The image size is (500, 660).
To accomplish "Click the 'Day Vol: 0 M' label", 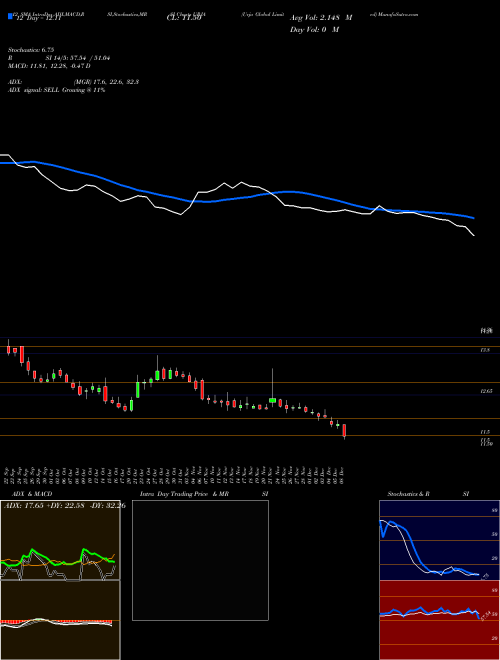I will [314, 30].
